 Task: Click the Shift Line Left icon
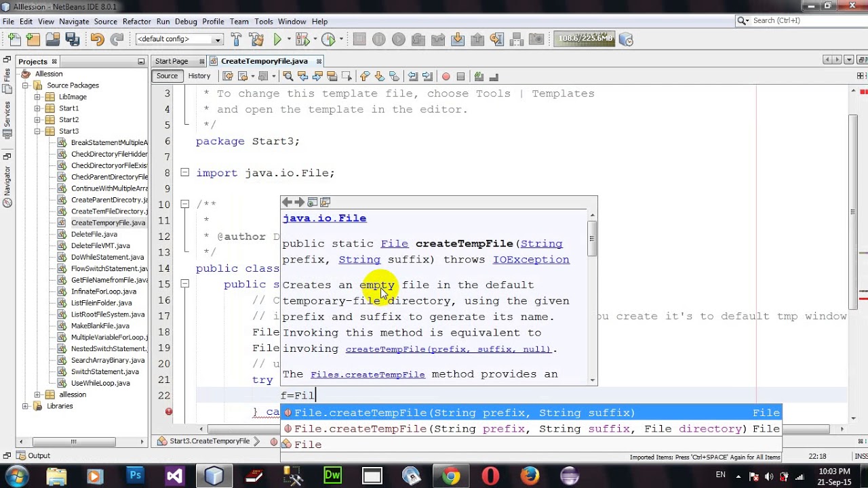[x=412, y=76]
